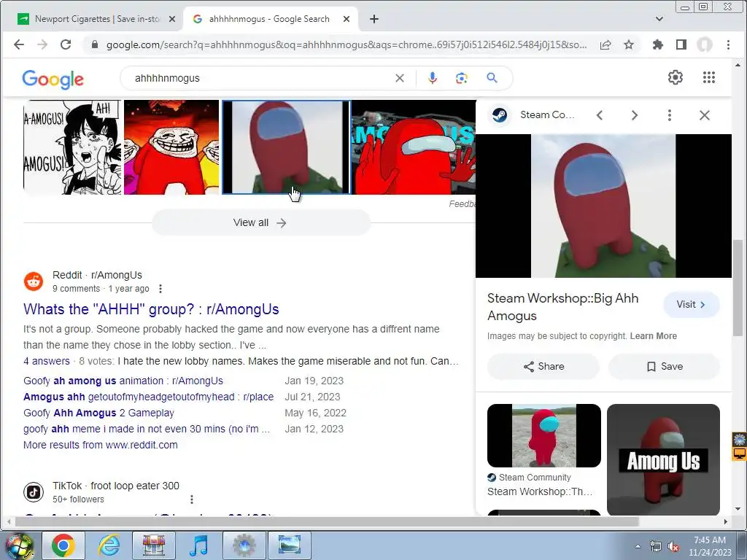The image size is (747, 560).
Task: Open Amogus ahh getoutofmyhead r/place link
Action: [149, 397]
